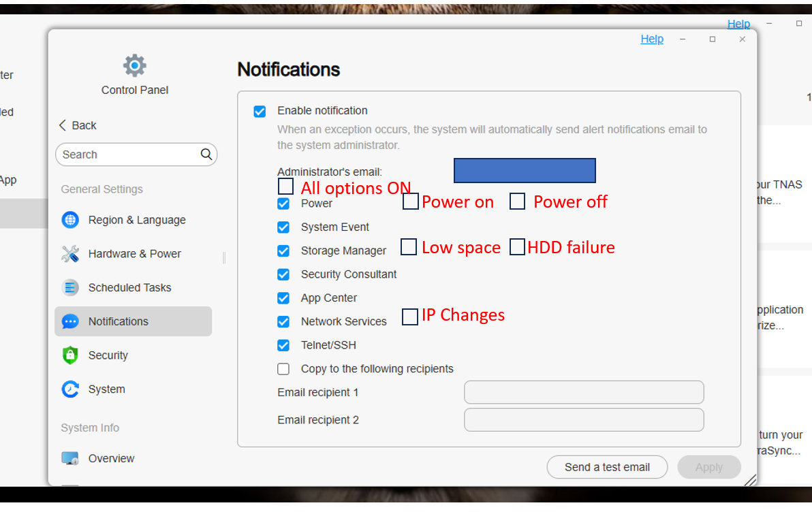Open the Overview page

coord(133,459)
